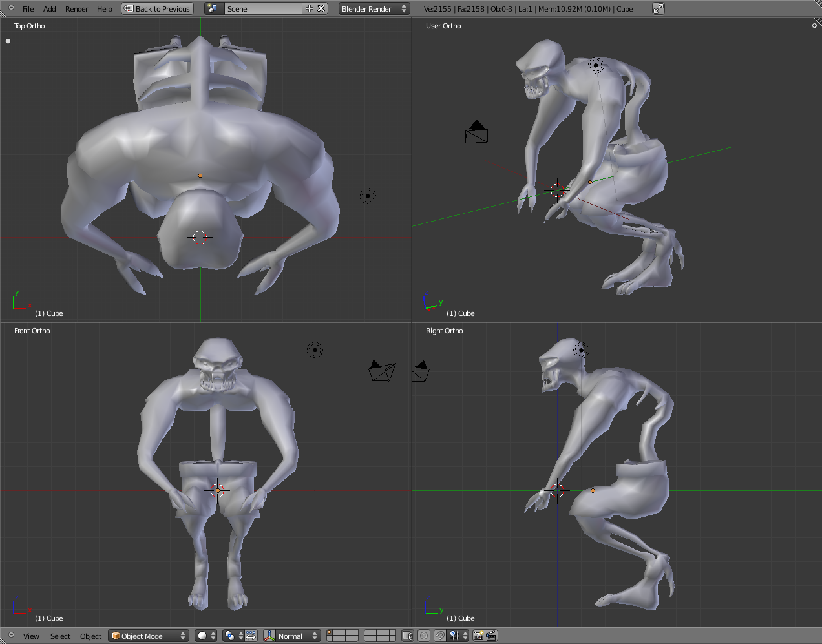Viewport: 822px width, 644px height.
Task: Open the File menu
Action: pyautogui.click(x=28, y=9)
